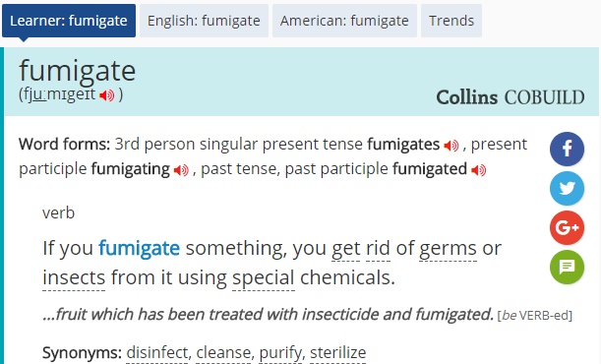Viewport: 601px width, 364px height.
Task: Play audio for word form fumigates
Action: pyautogui.click(x=451, y=146)
